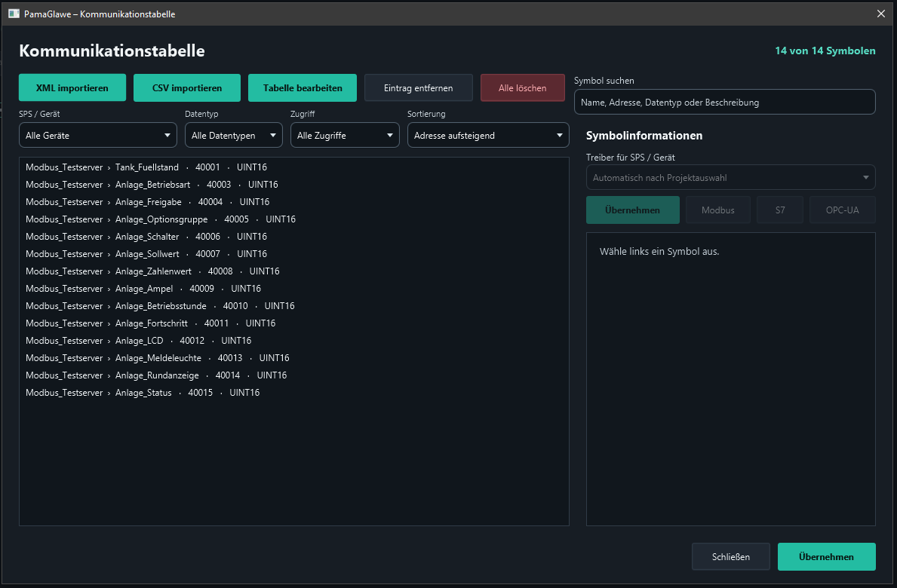Open the Zugriff dropdown showing Alle Zugriffe

tap(345, 136)
